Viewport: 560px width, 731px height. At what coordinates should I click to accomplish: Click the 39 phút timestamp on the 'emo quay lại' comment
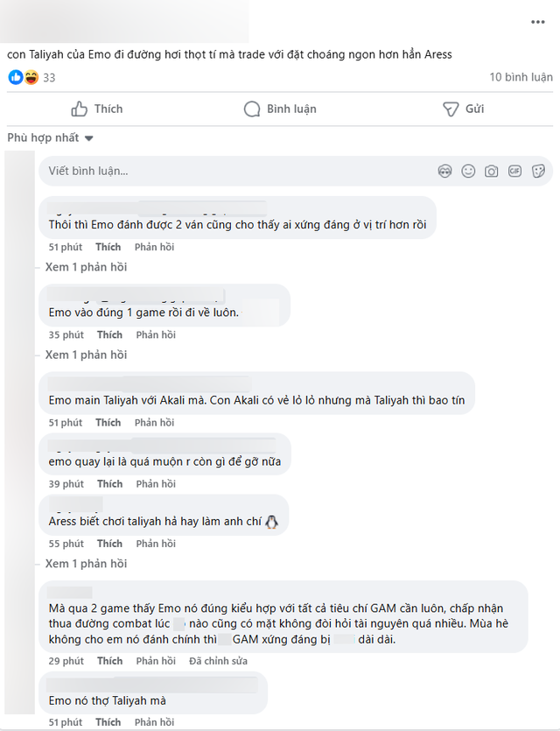point(66,484)
